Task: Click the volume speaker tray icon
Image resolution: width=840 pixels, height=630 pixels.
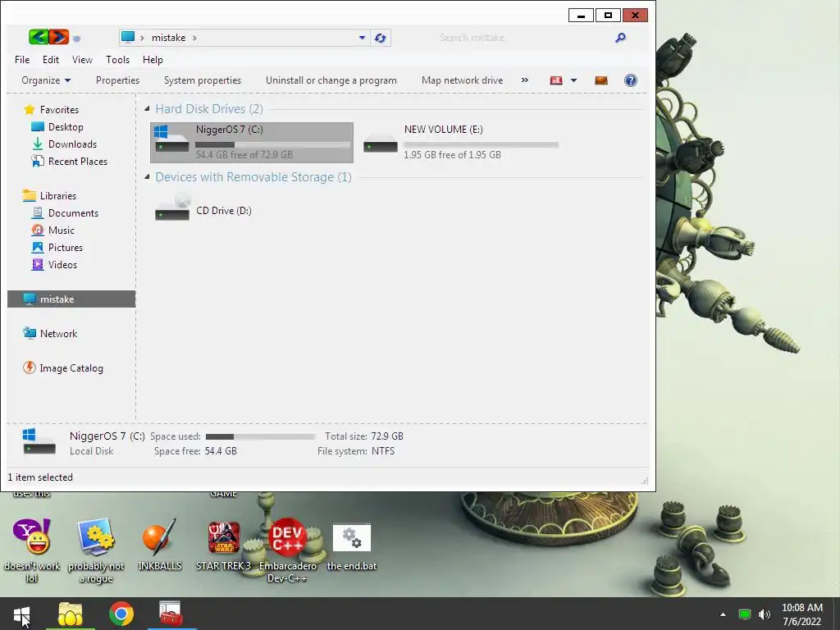Action: 765,614
